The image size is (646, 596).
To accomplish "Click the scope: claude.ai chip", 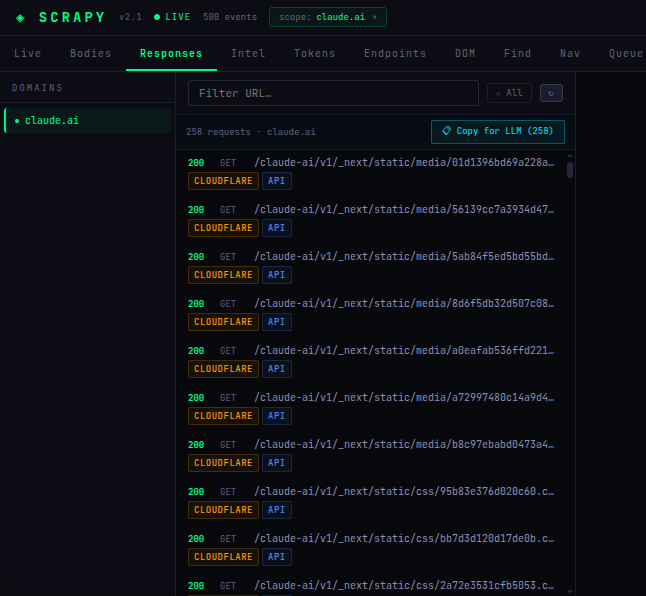I will coord(328,17).
